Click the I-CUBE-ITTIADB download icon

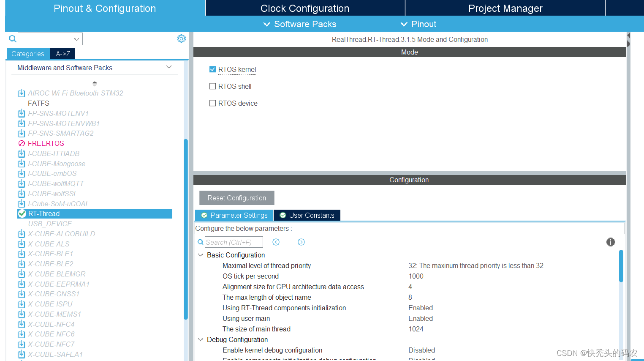22,153
